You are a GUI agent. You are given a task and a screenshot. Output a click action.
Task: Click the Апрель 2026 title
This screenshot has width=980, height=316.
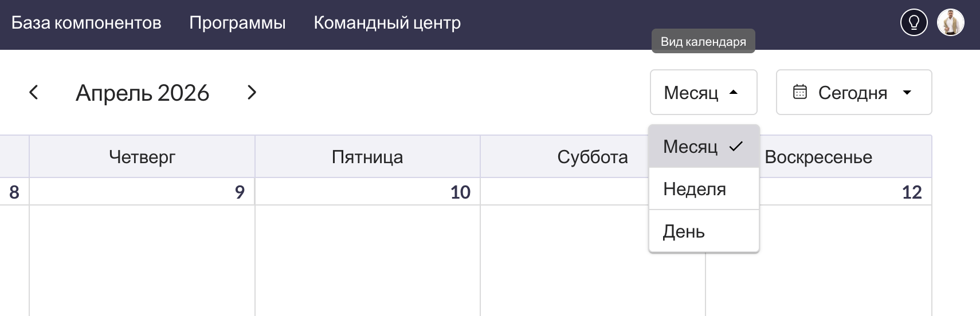(143, 93)
